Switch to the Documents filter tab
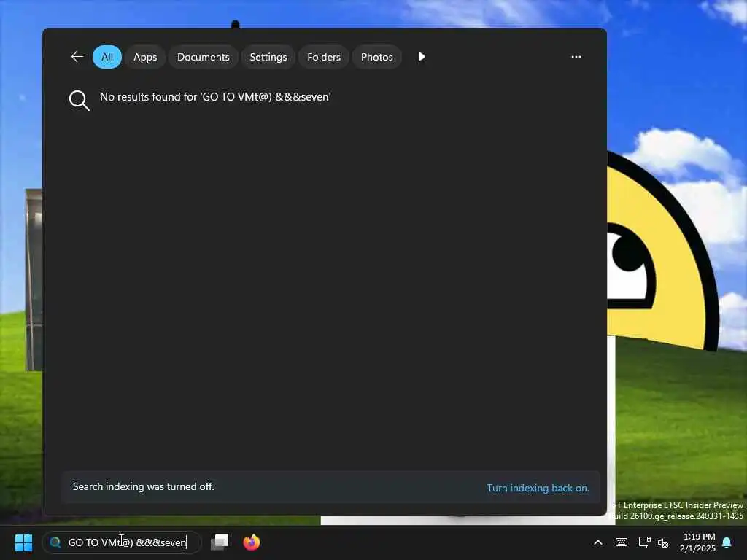The width and height of the screenshot is (747, 560). tap(204, 57)
